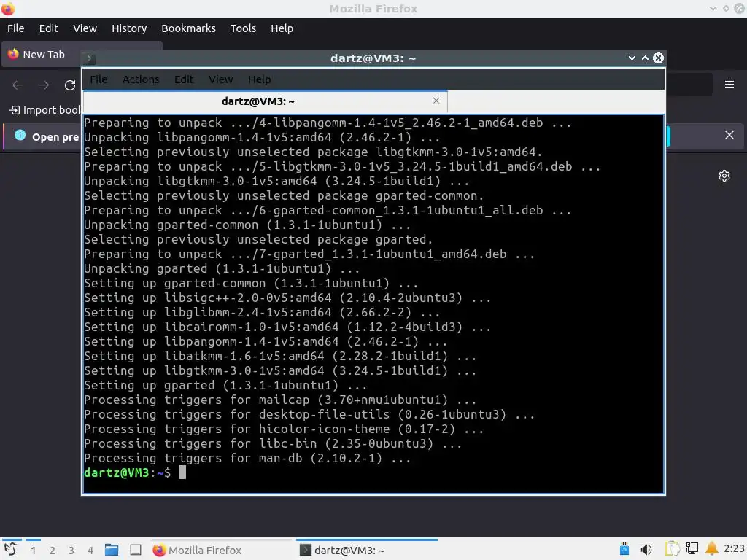Open the application launcher menu in the panel
The height and width of the screenshot is (560, 747).
10,550
